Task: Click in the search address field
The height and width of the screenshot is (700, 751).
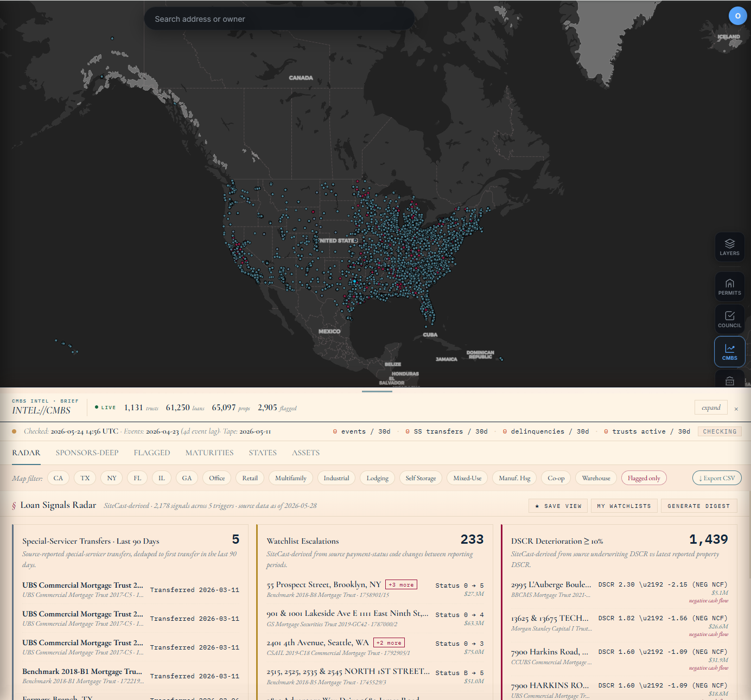Action: tap(279, 19)
